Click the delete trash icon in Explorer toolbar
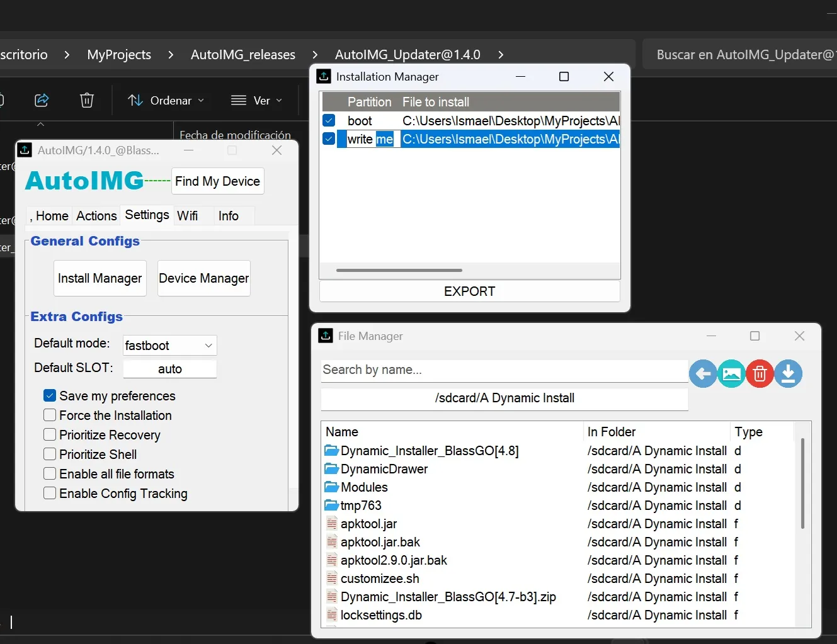 (x=87, y=100)
